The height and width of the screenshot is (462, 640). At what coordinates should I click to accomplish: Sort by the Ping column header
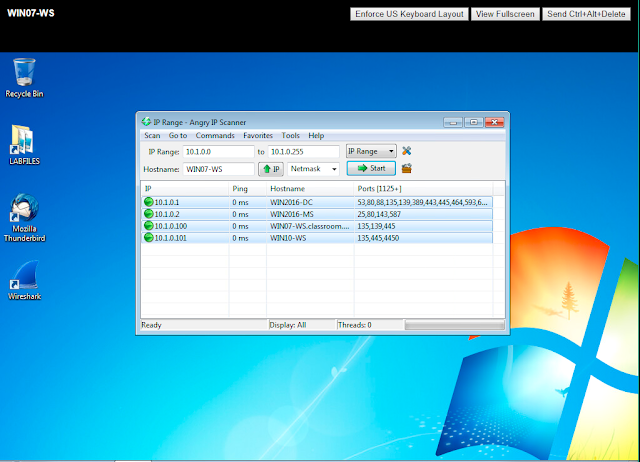(x=248, y=189)
